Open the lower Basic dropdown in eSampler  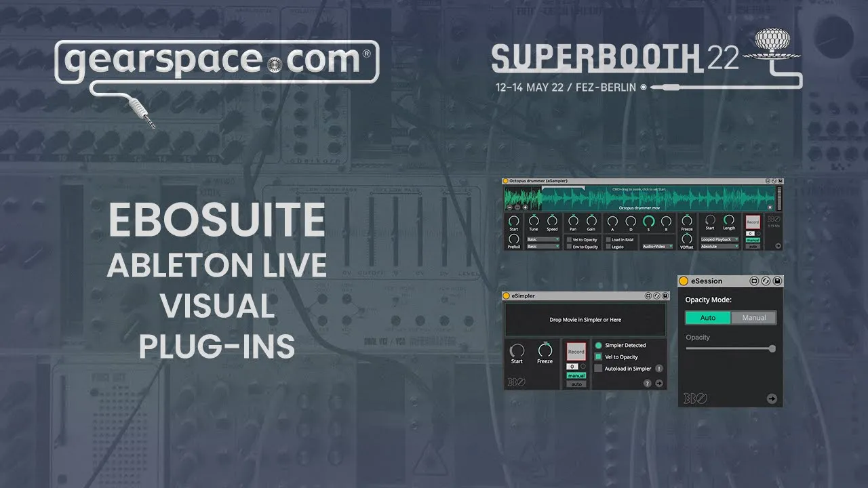543,247
